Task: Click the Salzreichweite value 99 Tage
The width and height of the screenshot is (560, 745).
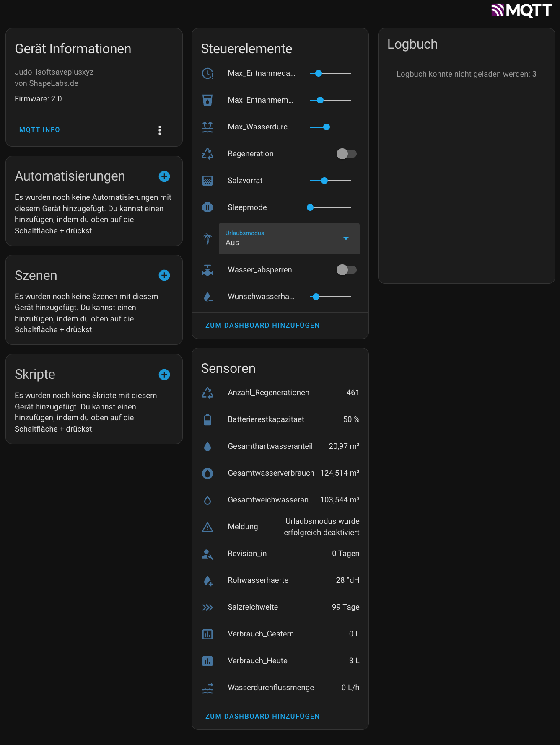Action: point(346,607)
